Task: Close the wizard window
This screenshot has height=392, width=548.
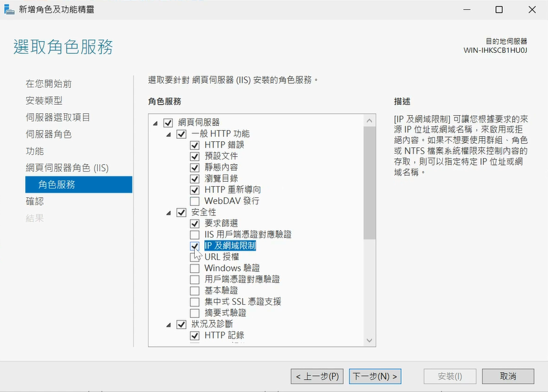Action: [x=532, y=9]
